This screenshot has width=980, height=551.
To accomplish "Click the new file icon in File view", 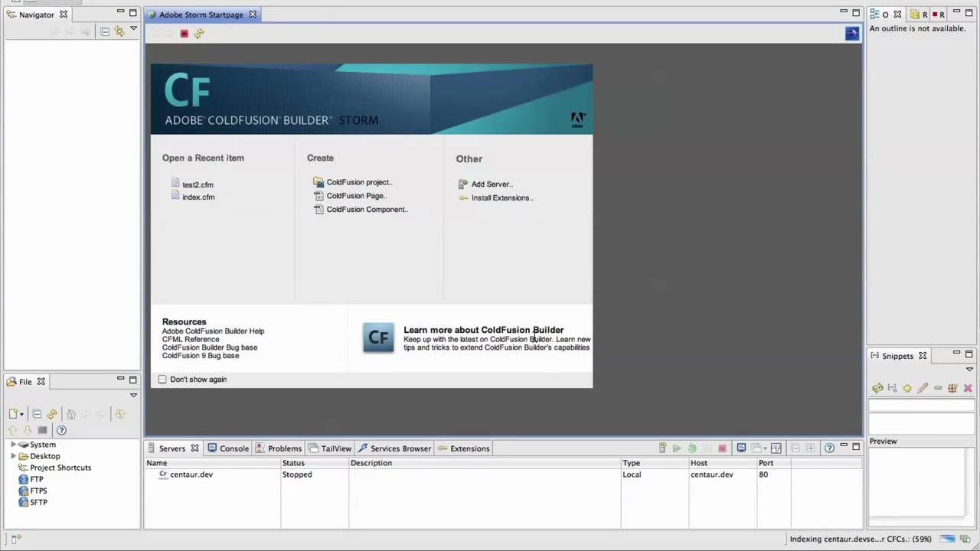I will (13, 414).
